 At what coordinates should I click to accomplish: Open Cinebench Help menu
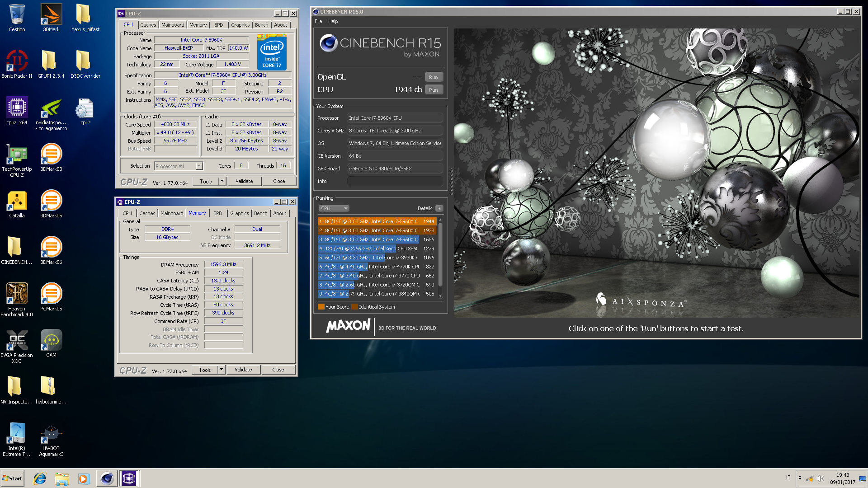click(333, 21)
